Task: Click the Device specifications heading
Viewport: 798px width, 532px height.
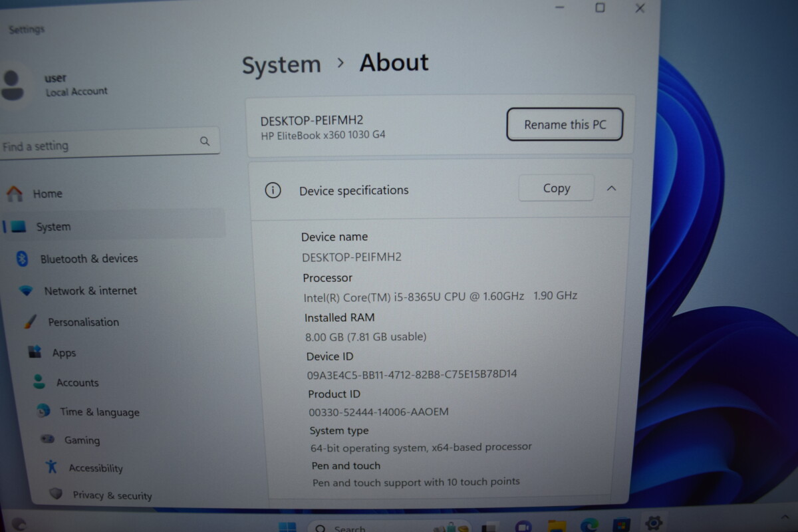Action: [x=354, y=190]
